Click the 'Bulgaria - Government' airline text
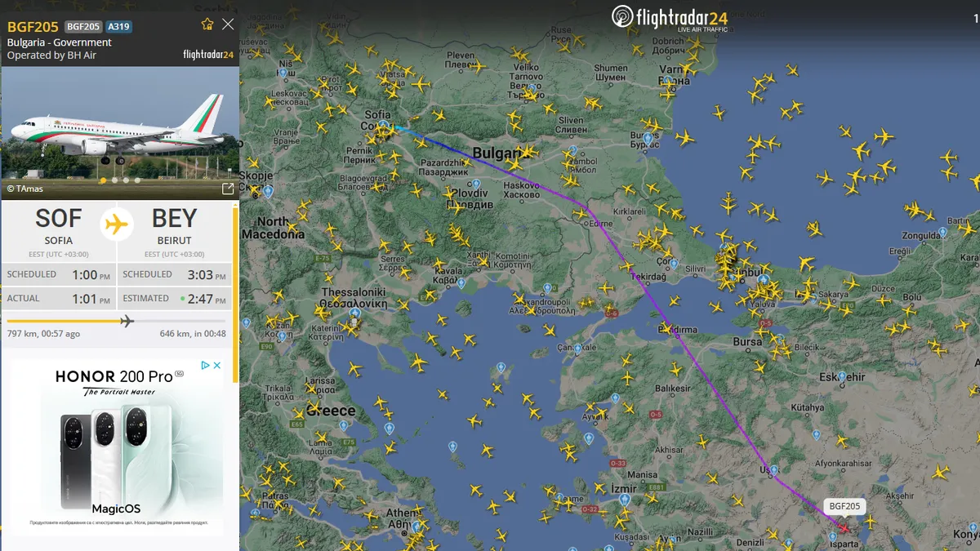Screen dimensions: 980x551 pyautogui.click(x=60, y=42)
